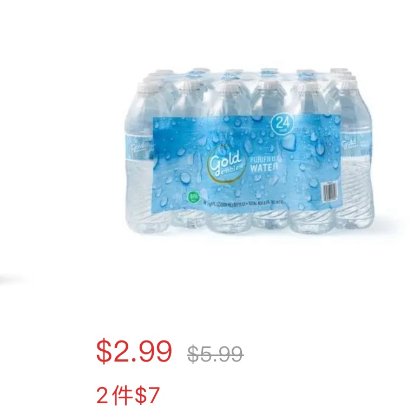Click the barcode printed on the package
The height and width of the screenshot is (420, 420).
329,192
